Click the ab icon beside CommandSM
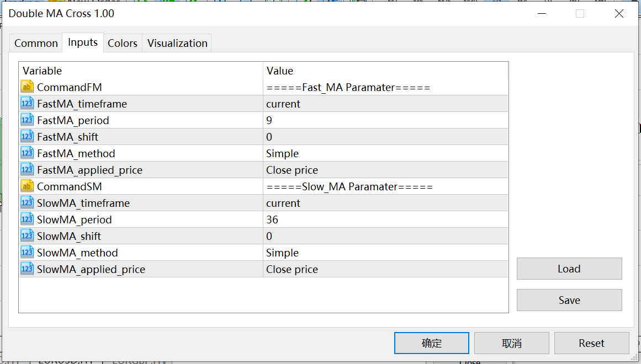The height and width of the screenshot is (364, 641). pos(27,186)
